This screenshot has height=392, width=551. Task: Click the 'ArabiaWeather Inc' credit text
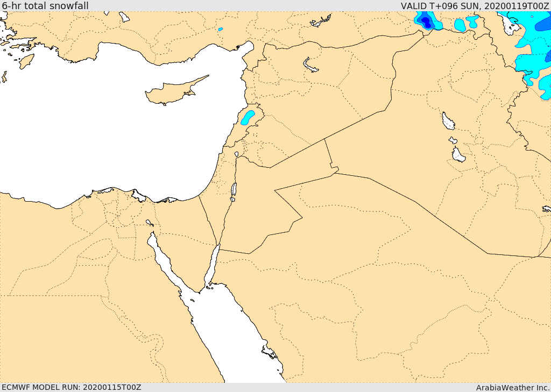coord(513,388)
